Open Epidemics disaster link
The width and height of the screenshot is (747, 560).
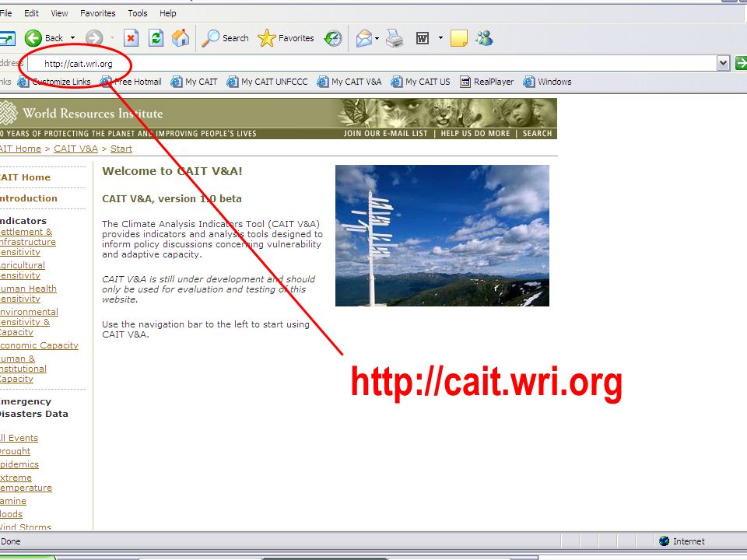[x=19, y=464]
